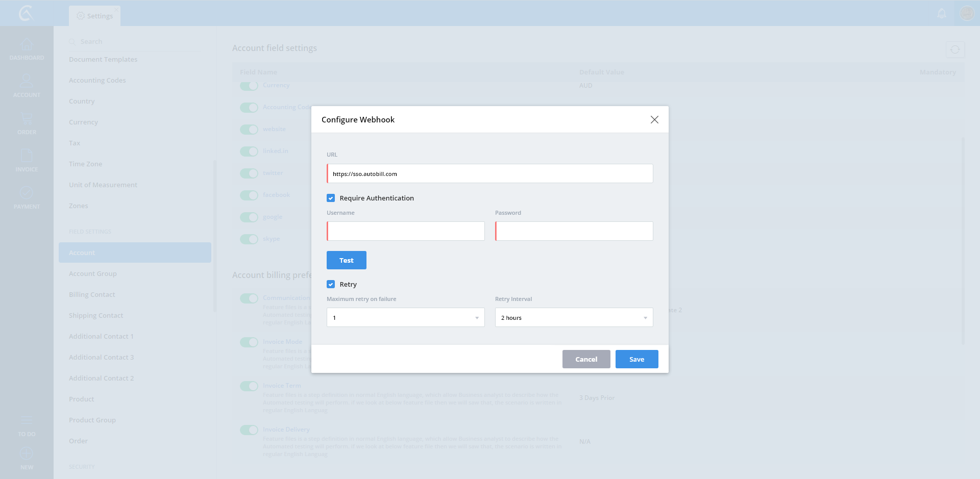Open the Dashboard home icon

[27, 45]
